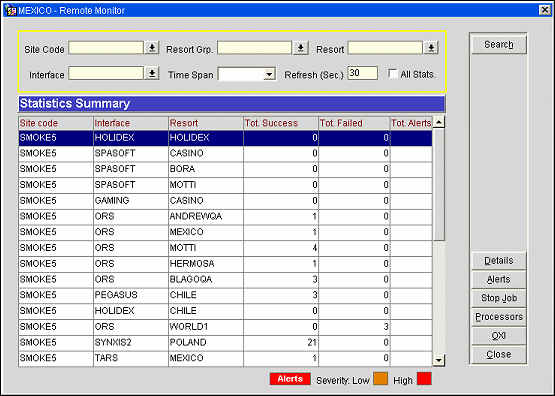The width and height of the screenshot is (555, 396).
Task: Open the Processors button
Action: coord(499,317)
